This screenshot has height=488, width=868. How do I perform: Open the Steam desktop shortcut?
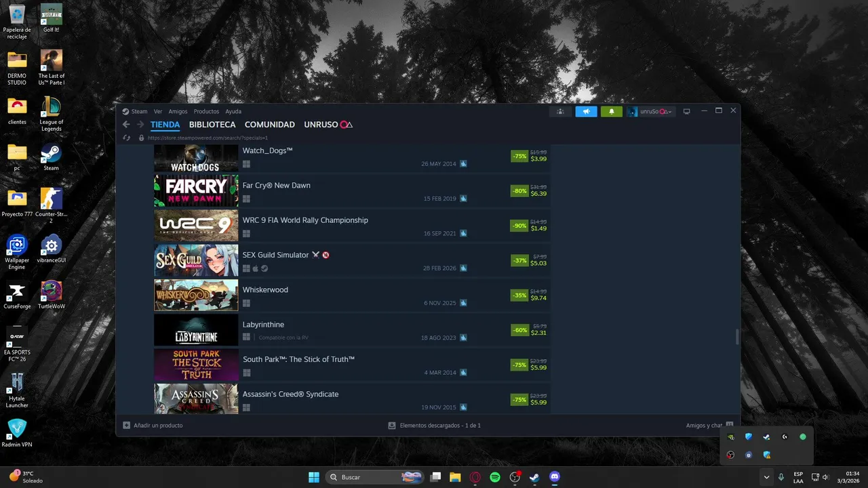(x=52, y=157)
